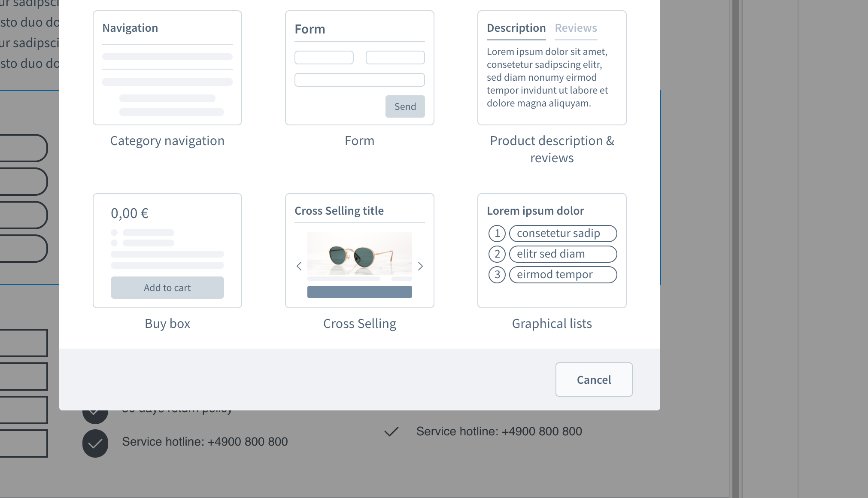Select the Product description & reviews block

tap(552, 67)
